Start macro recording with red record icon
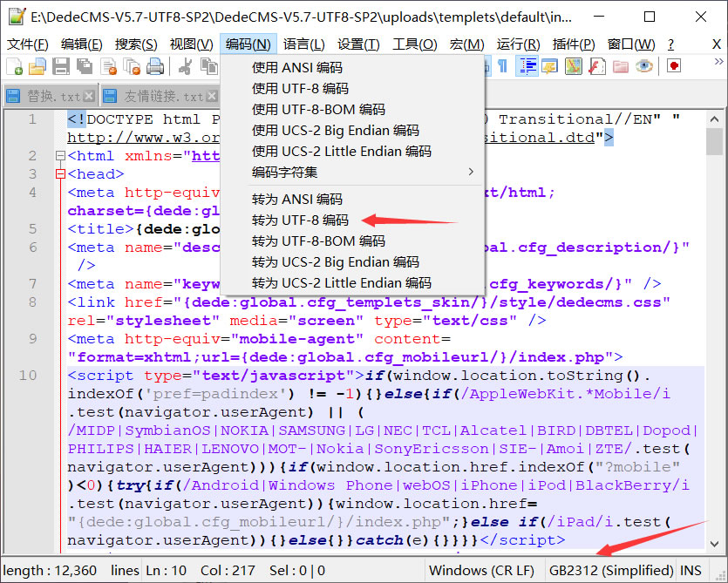 click(674, 66)
